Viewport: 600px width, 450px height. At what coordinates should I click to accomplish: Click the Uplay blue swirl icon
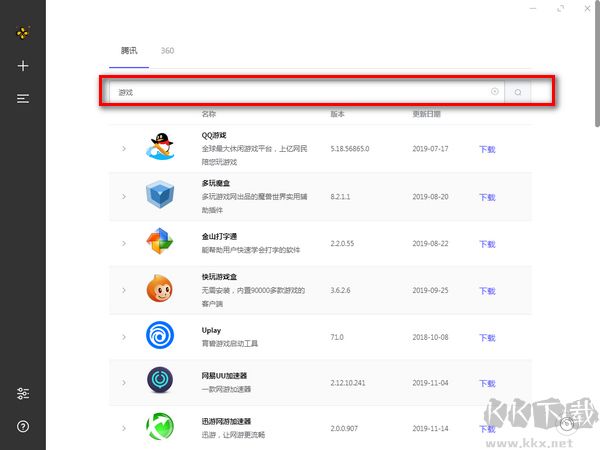click(x=160, y=335)
